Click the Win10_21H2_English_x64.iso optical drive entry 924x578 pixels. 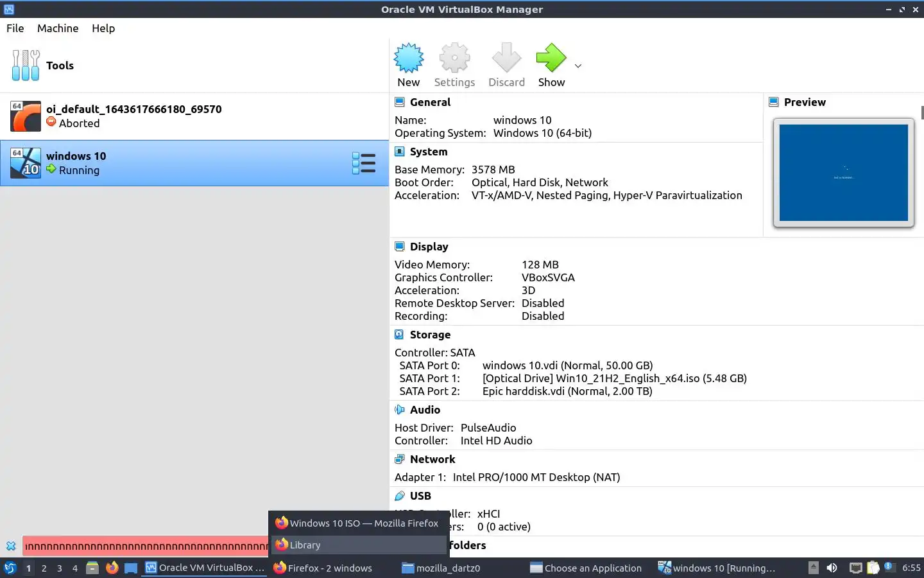pyautogui.click(x=615, y=378)
